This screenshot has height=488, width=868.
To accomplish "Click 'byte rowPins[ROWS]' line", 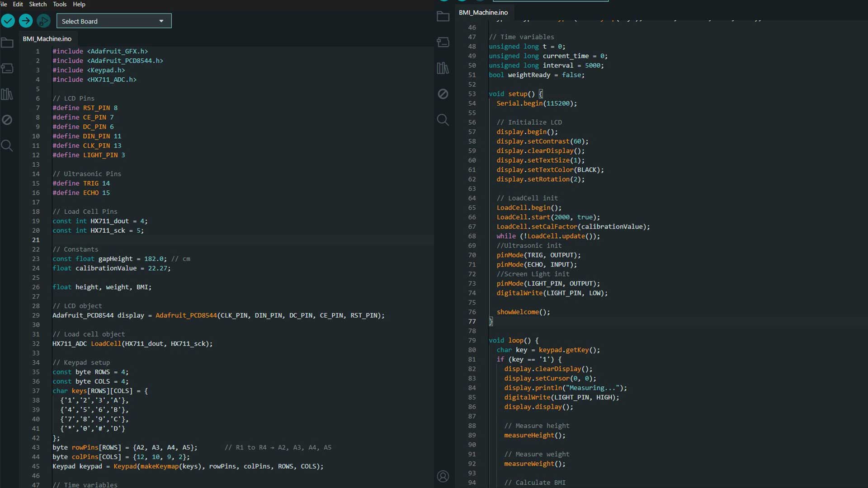I will click(x=125, y=448).
